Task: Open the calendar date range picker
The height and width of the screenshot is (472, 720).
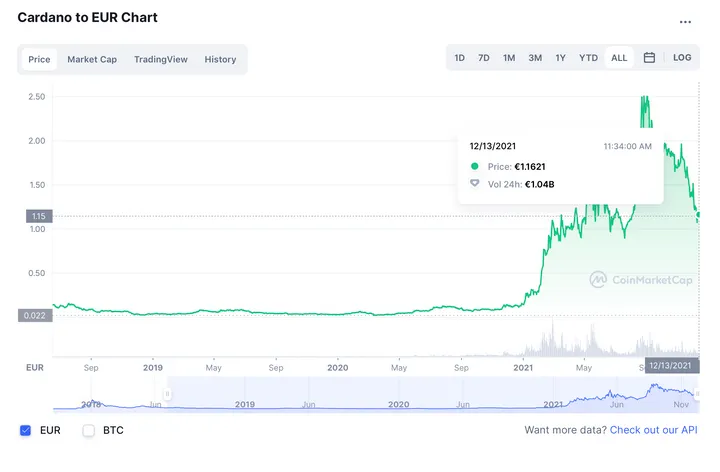Action: [649, 58]
